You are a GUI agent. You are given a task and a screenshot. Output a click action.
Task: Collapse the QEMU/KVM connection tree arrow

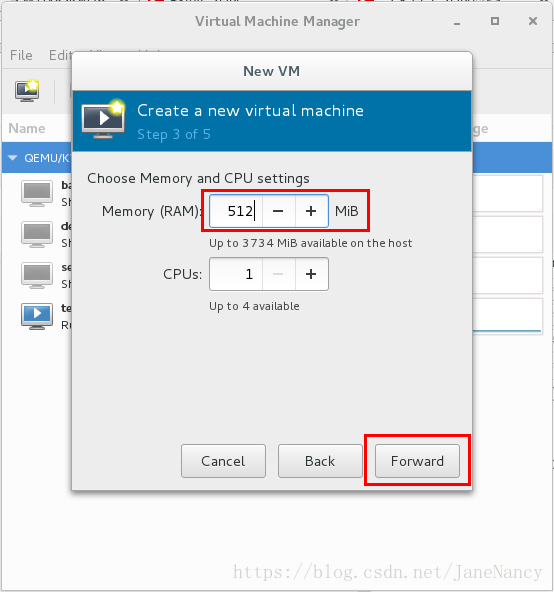[13, 157]
